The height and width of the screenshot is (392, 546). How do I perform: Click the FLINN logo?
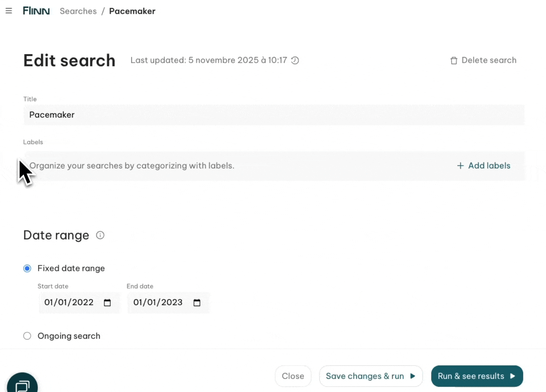(x=36, y=11)
